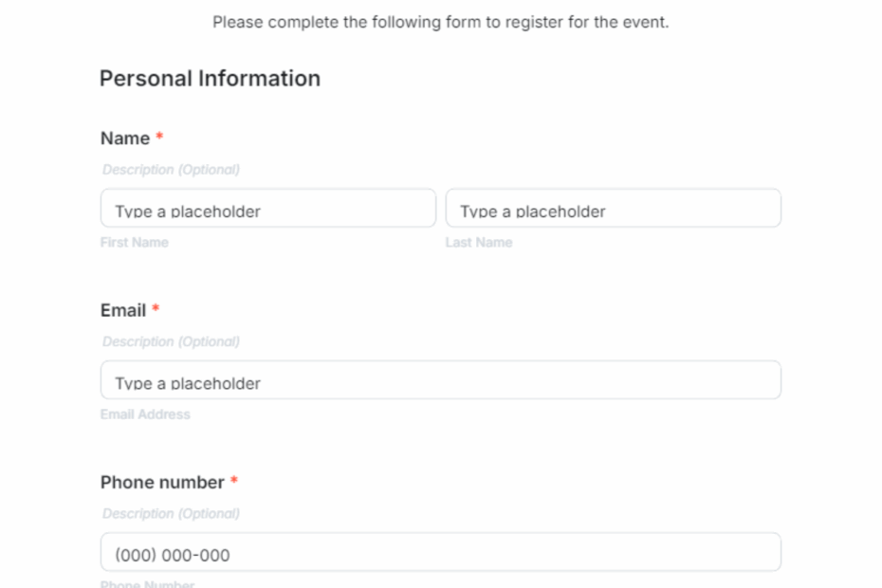Image resolution: width=882 pixels, height=588 pixels.
Task: Select the Email placeholder input field
Action: 440,379
